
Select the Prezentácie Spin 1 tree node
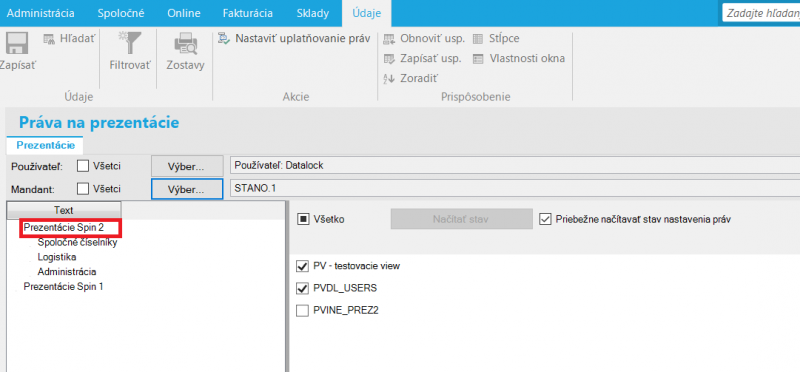[x=63, y=287]
